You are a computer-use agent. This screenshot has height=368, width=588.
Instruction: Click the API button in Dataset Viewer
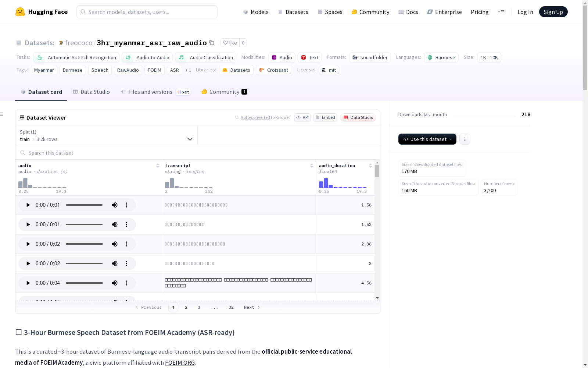tap(302, 117)
